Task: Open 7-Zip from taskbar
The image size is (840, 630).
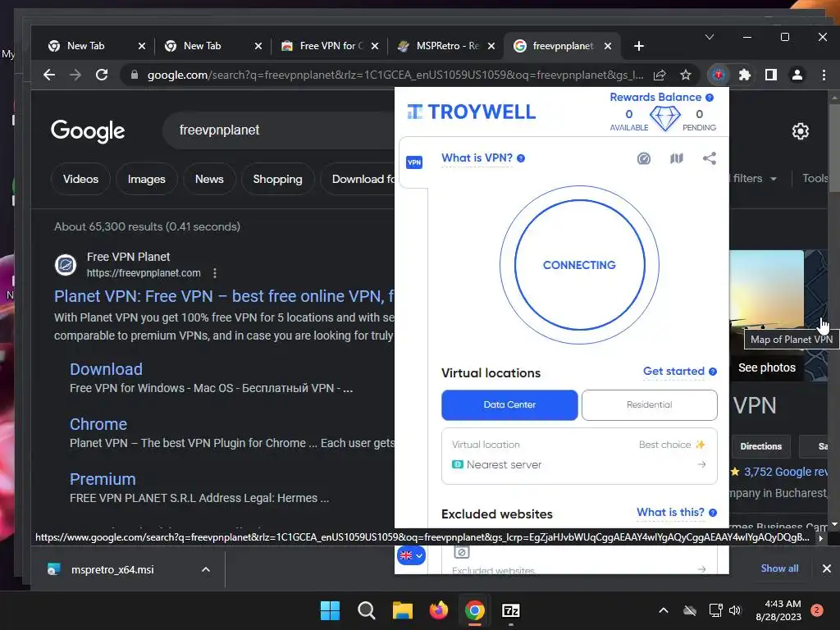Action: (x=511, y=610)
